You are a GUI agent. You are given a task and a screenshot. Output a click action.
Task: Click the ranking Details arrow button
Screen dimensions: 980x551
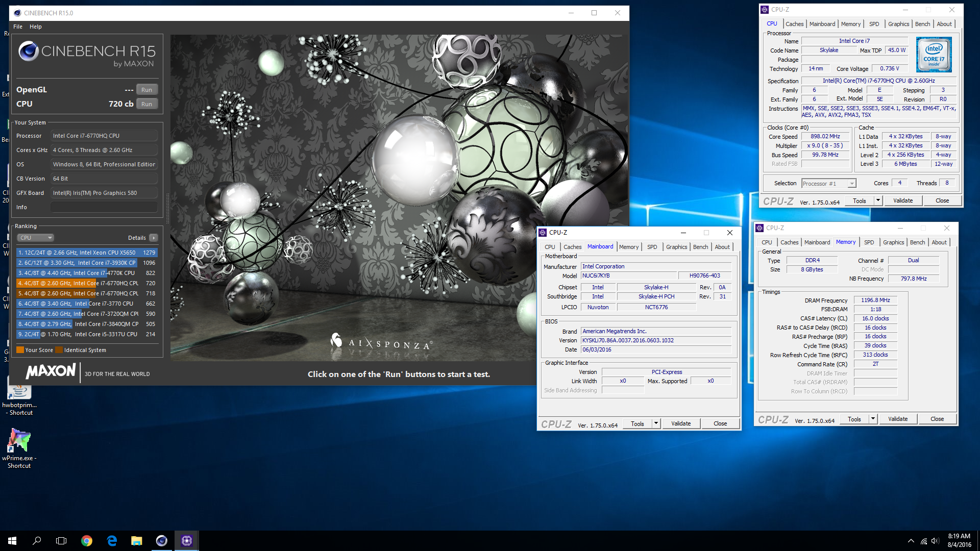point(154,238)
